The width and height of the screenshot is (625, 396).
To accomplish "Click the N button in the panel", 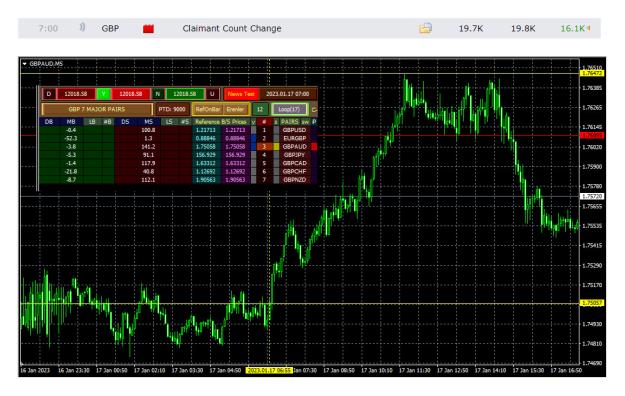I will click(157, 94).
